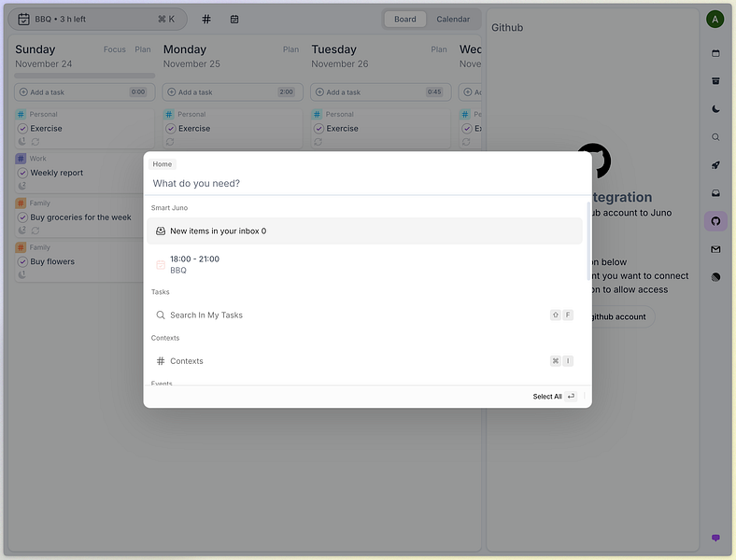Open the inbox tray icon in sidebar

tap(715, 193)
